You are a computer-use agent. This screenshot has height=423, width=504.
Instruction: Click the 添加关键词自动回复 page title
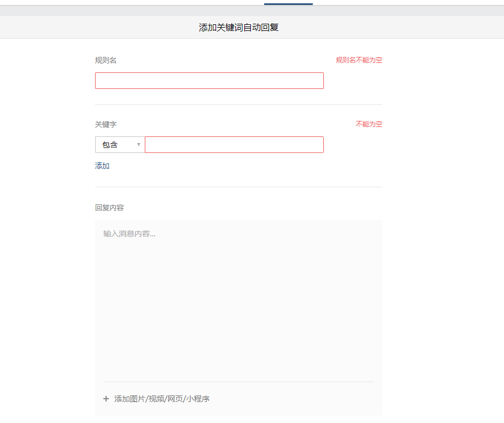pos(238,27)
